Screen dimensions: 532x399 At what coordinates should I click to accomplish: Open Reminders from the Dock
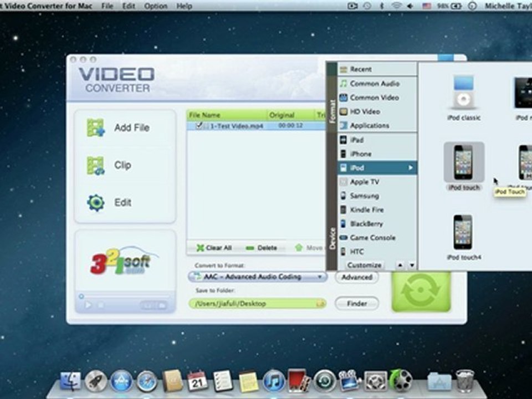[223, 381]
